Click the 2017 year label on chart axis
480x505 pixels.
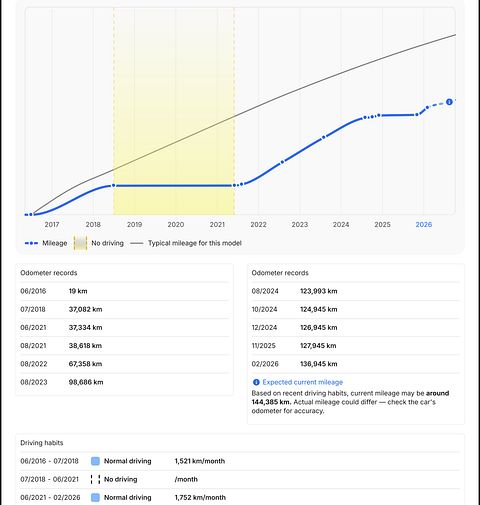click(52, 225)
